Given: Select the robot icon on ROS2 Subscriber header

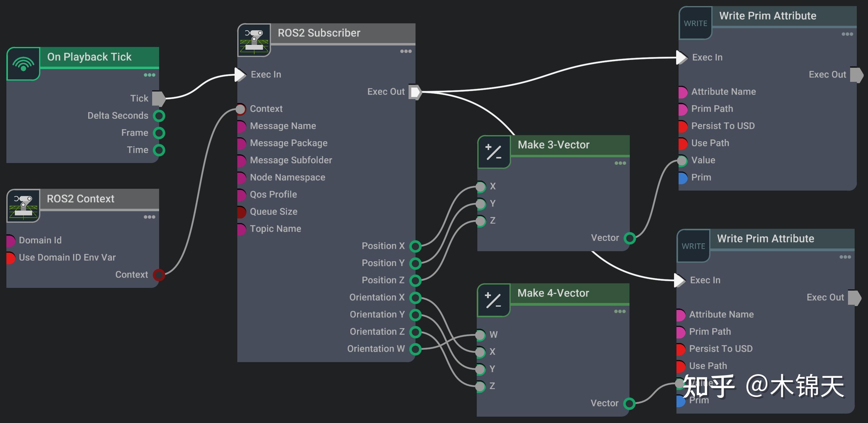Looking at the screenshot, I should click(254, 40).
